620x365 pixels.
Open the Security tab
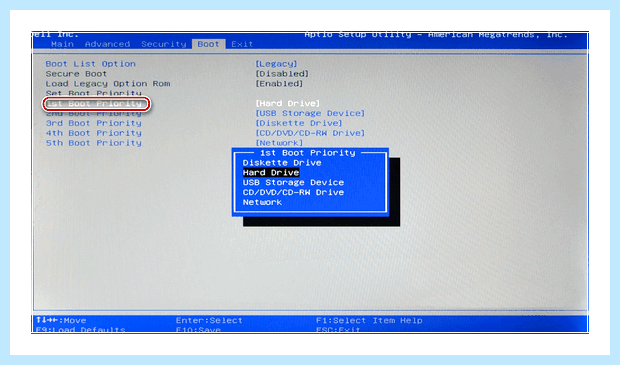(164, 44)
